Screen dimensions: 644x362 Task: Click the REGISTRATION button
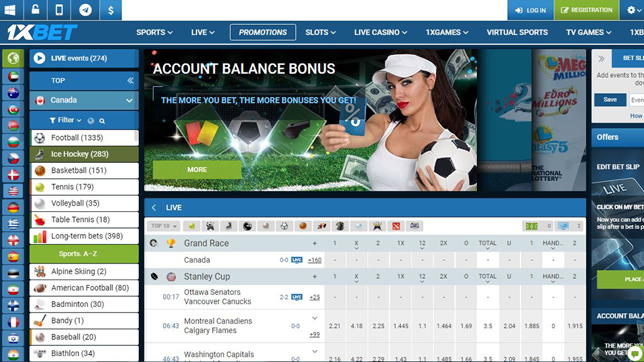(x=586, y=10)
